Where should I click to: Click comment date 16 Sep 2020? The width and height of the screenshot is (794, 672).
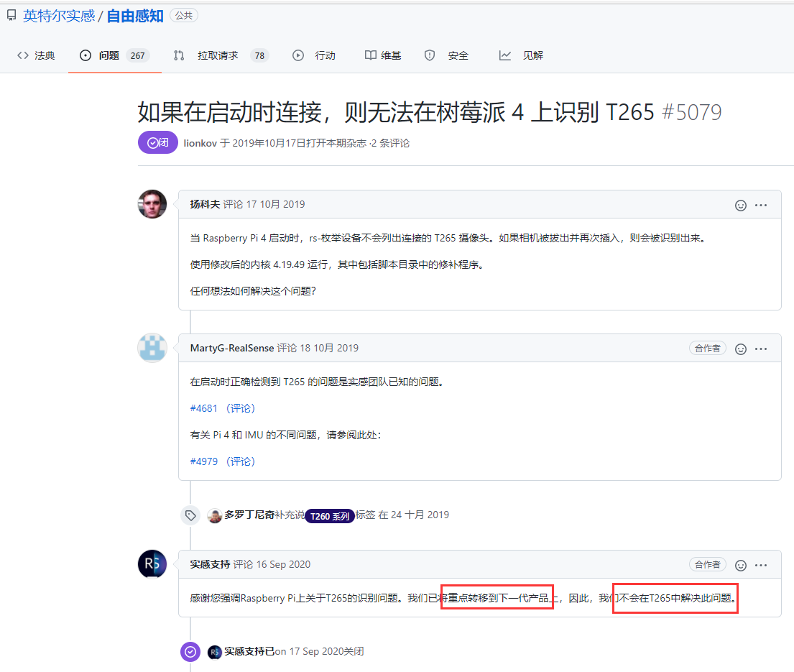coord(284,564)
